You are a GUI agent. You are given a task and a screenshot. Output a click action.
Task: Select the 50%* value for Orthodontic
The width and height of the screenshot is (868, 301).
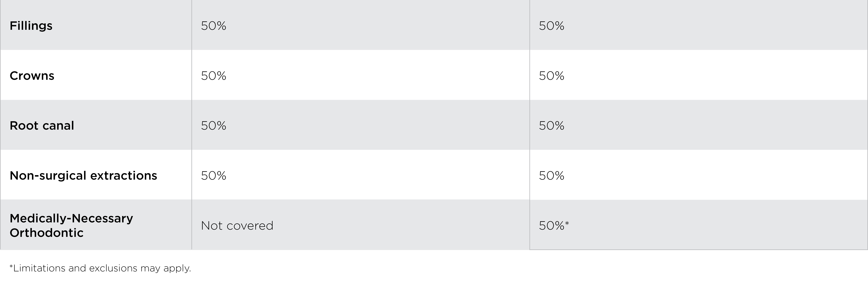(x=552, y=226)
